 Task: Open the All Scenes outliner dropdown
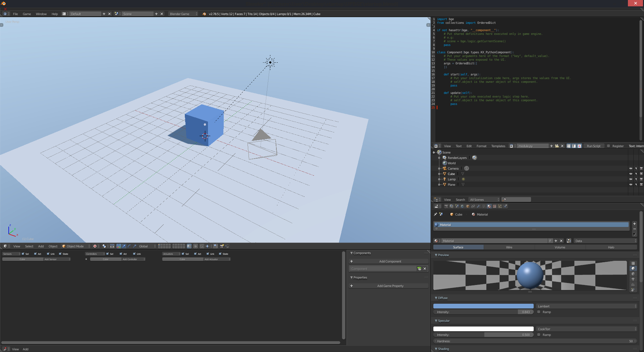[484, 199]
